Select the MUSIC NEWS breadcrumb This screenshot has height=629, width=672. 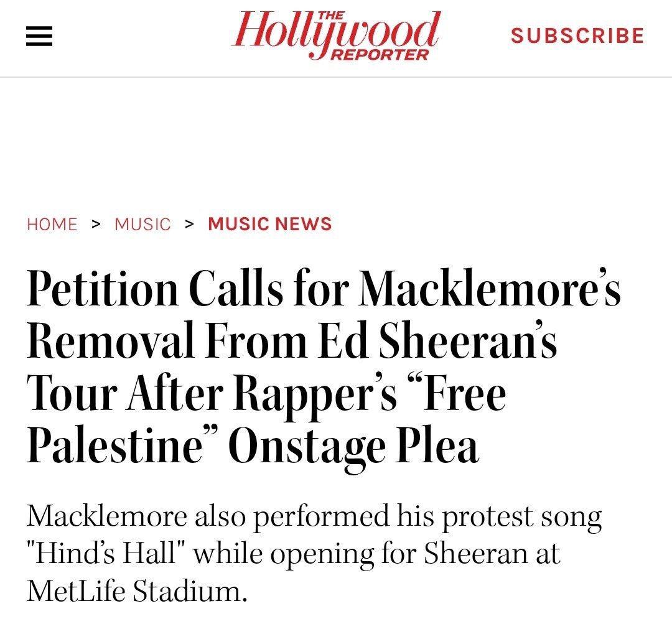[x=270, y=223]
